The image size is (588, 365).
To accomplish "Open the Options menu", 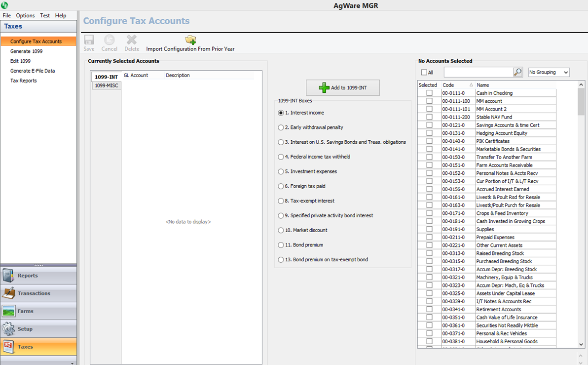I will tap(25, 15).
